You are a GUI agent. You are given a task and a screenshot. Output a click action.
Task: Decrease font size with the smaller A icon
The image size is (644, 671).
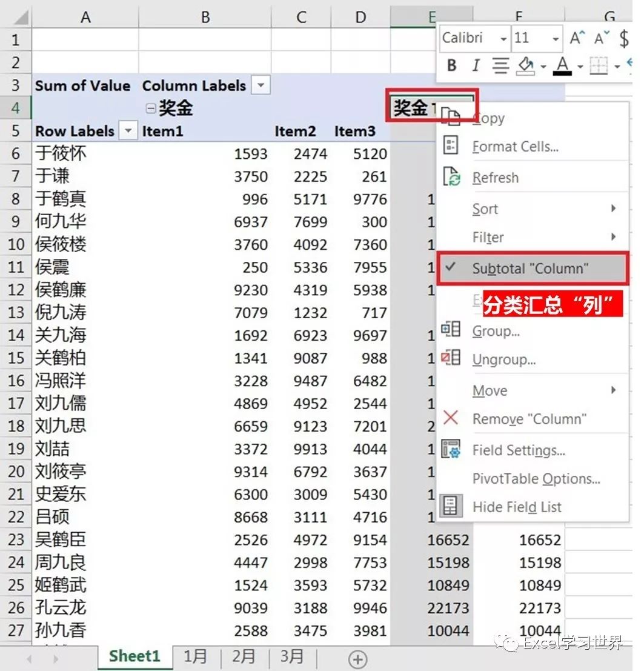[x=601, y=39]
